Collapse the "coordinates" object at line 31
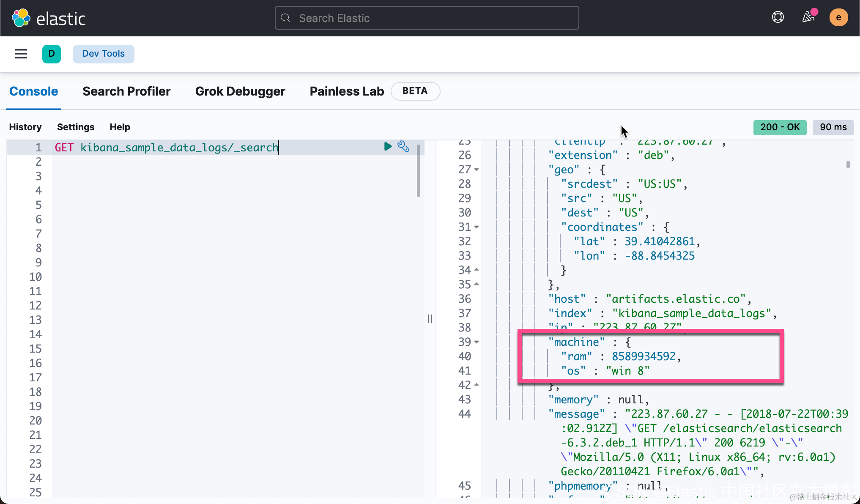The height and width of the screenshot is (504, 860). coord(477,227)
